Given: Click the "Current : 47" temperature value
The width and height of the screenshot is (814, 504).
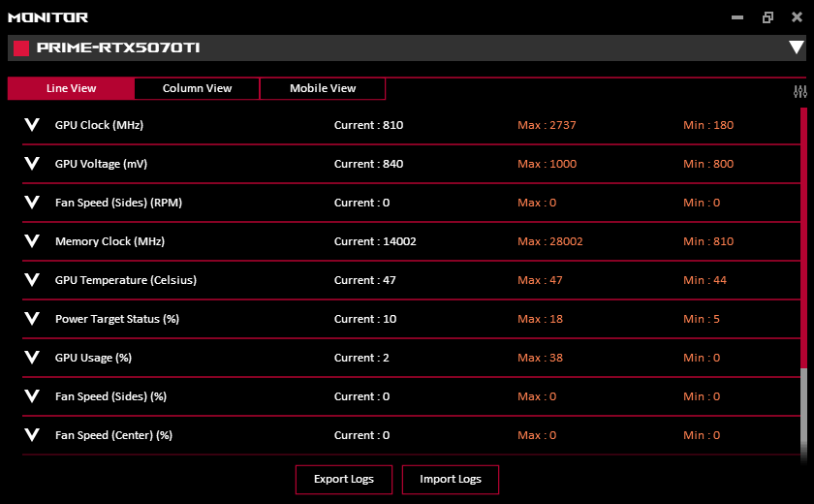Looking at the screenshot, I should tap(365, 280).
